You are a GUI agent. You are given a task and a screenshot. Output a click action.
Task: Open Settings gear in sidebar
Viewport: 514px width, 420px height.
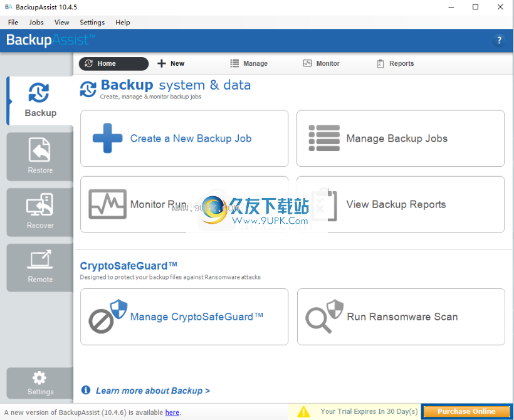click(40, 383)
